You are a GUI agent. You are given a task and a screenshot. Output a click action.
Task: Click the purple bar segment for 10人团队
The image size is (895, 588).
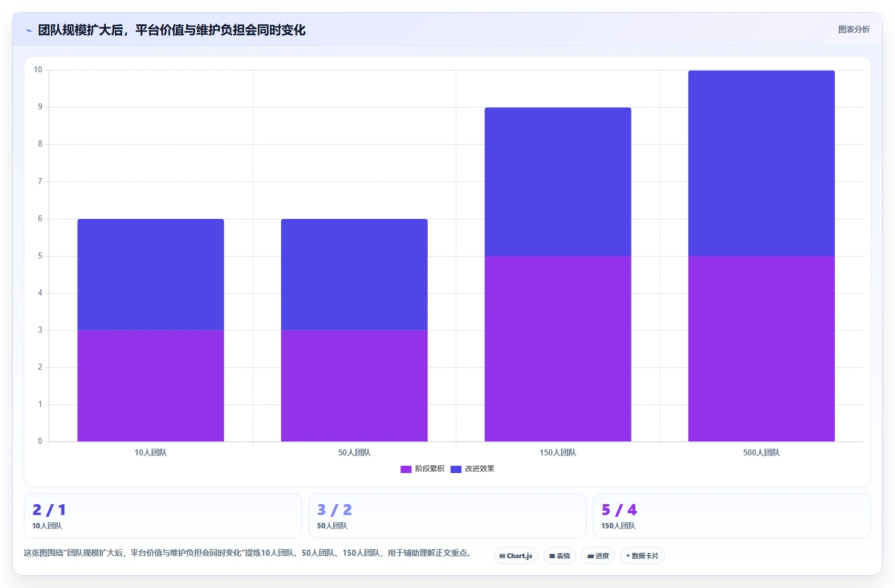click(x=150, y=386)
